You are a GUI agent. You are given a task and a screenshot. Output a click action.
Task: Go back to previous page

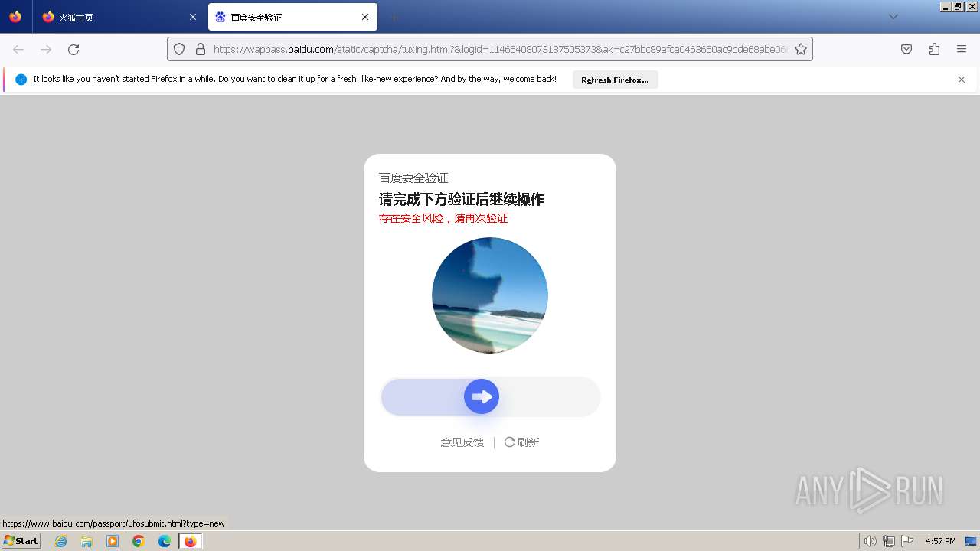click(x=18, y=49)
